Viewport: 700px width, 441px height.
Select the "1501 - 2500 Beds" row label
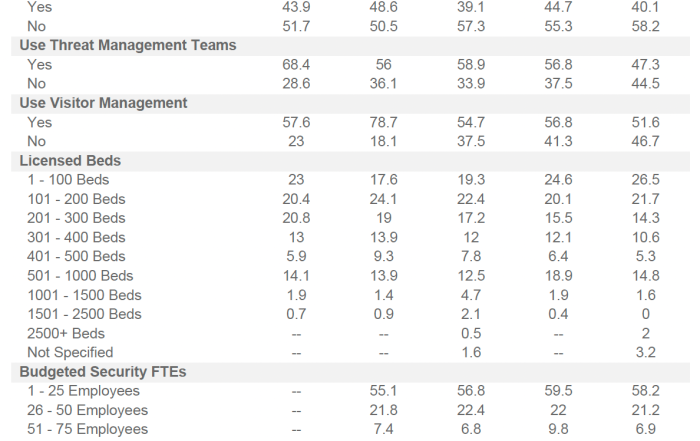tap(84, 314)
